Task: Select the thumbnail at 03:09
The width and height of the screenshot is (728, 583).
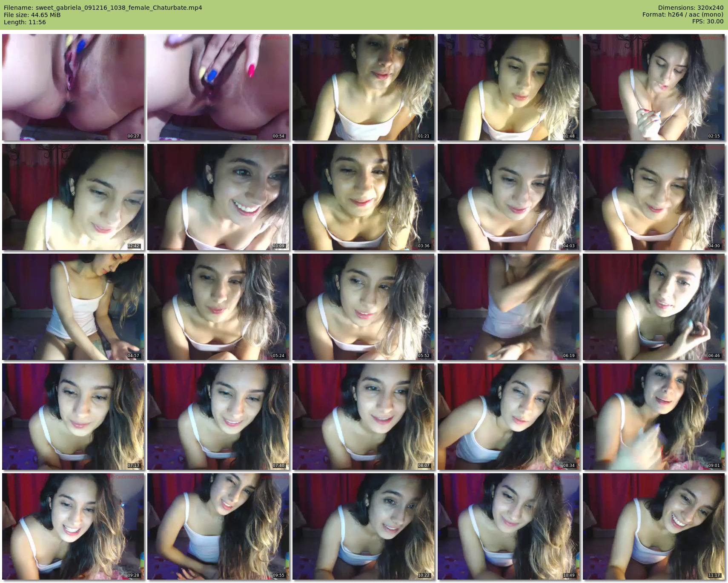Action: 218,197
